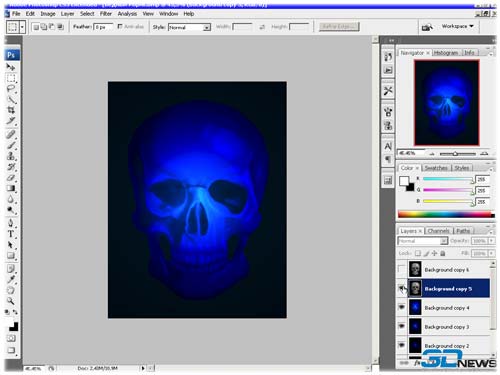Click the Navigator zoom slider handle

coord(455,154)
